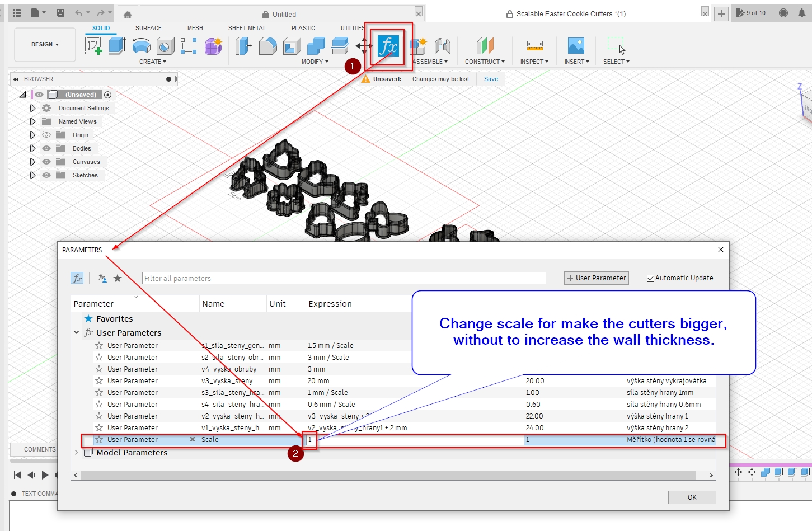
Task: Switch to the SURFACE tab
Action: [x=148, y=28]
